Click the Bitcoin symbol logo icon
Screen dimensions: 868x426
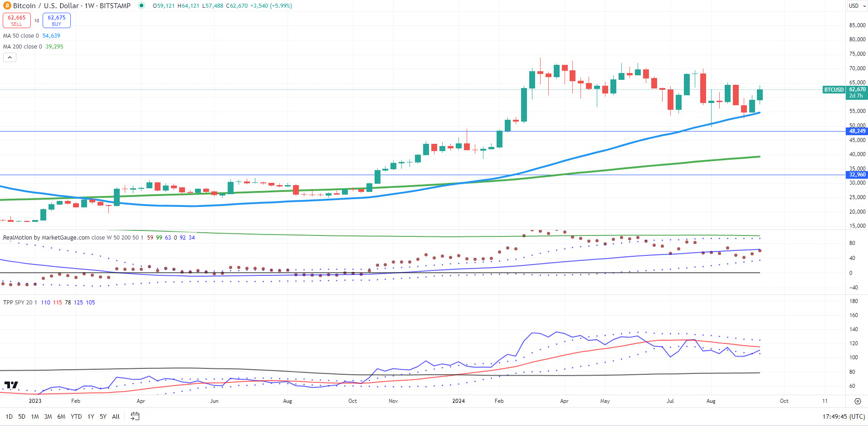pos(7,6)
